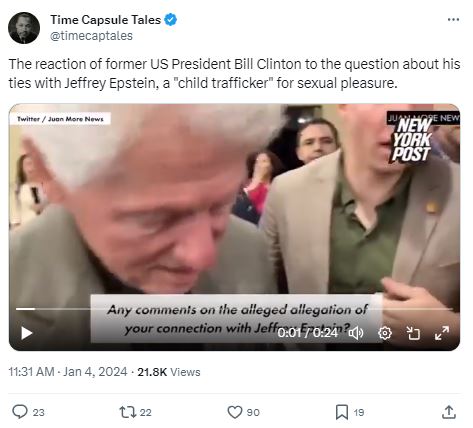This screenshot has width=473, height=428.
Task: Play the video with the play button
Action: pyautogui.click(x=27, y=333)
